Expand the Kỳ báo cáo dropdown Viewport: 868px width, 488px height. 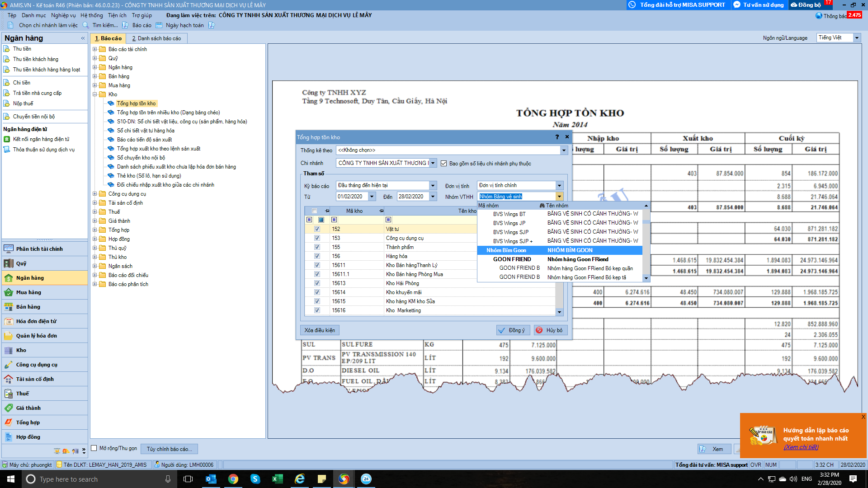pyautogui.click(x=433, y=186)
